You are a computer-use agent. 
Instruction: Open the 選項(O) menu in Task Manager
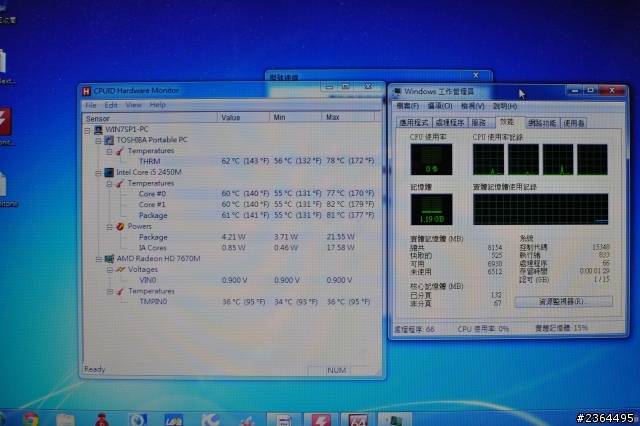click(440, 106)
